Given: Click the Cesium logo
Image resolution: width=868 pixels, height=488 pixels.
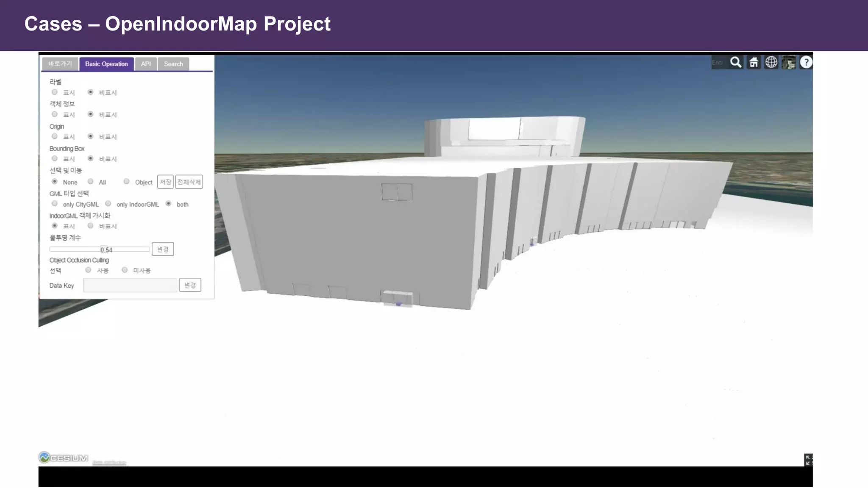Looking at the screenshot, I should click(x=64, y=457).
